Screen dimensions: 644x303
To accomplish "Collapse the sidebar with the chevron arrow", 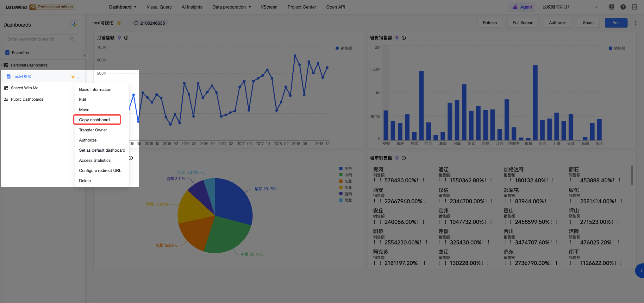I will pos(85,56).
